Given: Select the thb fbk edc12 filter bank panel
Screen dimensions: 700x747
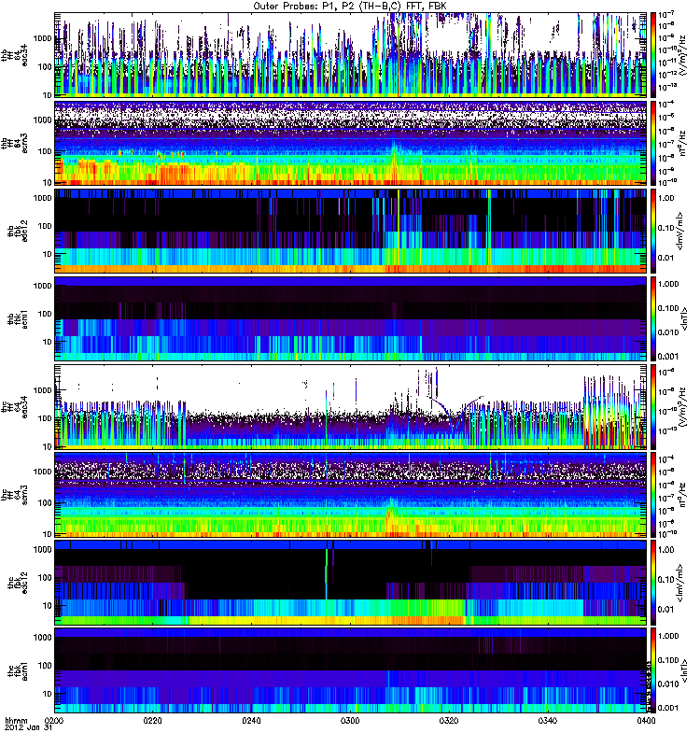Looking at the screenshot, I should pos(351,231).
